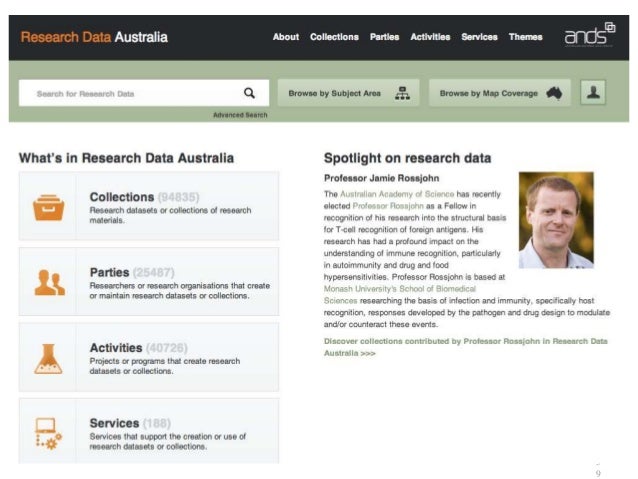
Task: Click the Spotlight on research data heading
Action: tap(407, 158)
